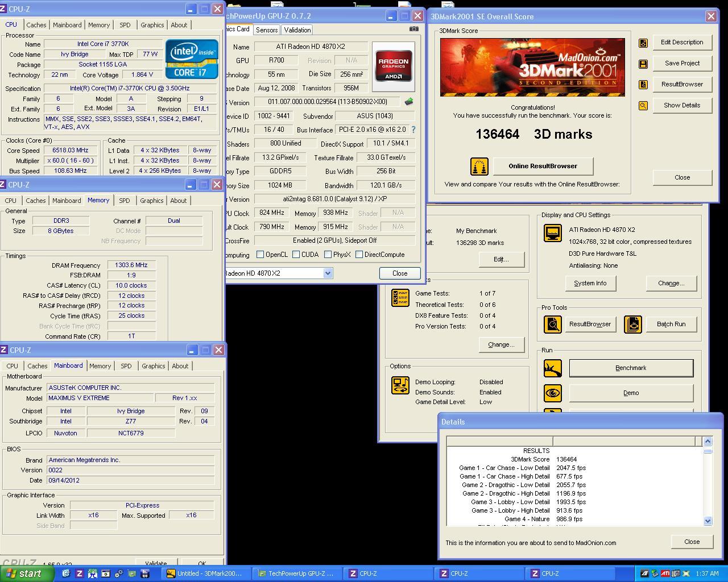The height and width of the screenshot is (582, 728).
Task: Open the SPD tab in top CPU-Z window
Action: [x=125, y=25]
